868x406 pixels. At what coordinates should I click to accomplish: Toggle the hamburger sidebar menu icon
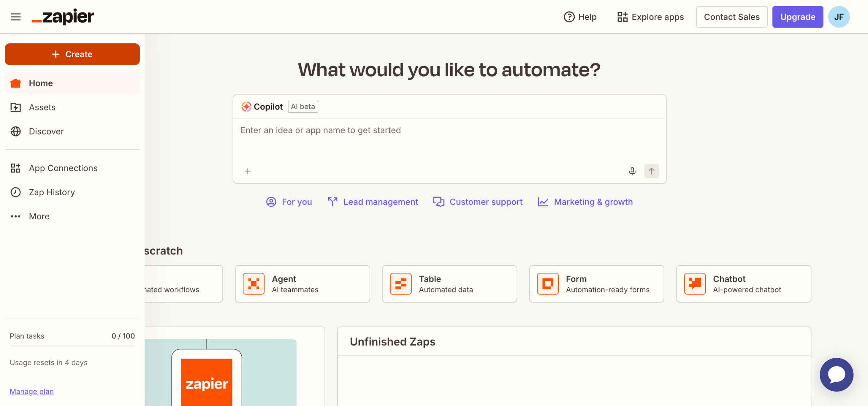[x=16, y=17]
